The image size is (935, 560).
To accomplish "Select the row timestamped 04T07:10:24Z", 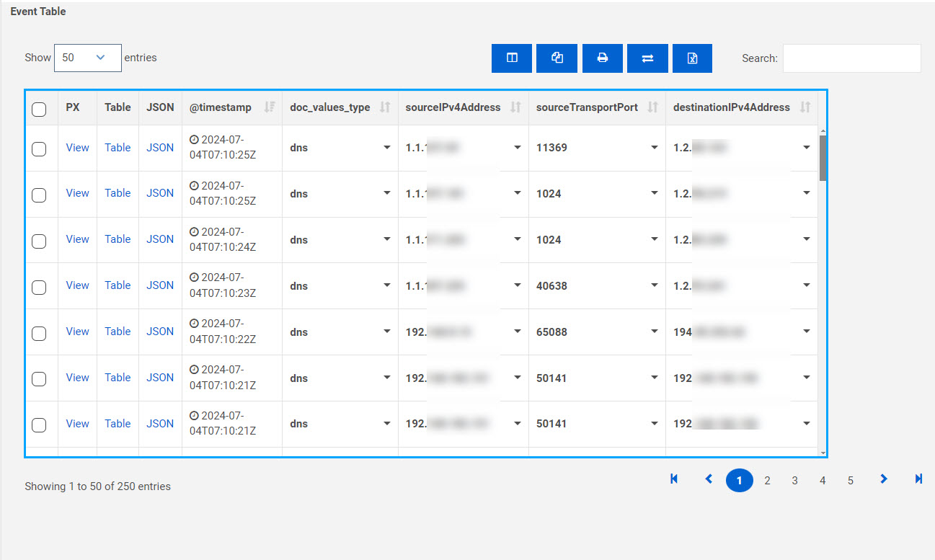I will pyautogui.click(x=40, y=241).
